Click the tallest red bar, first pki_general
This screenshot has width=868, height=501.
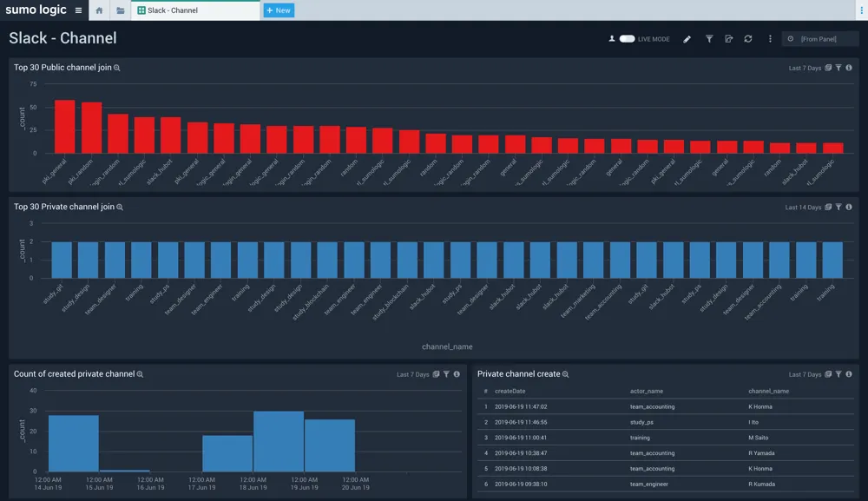(65, 127)
